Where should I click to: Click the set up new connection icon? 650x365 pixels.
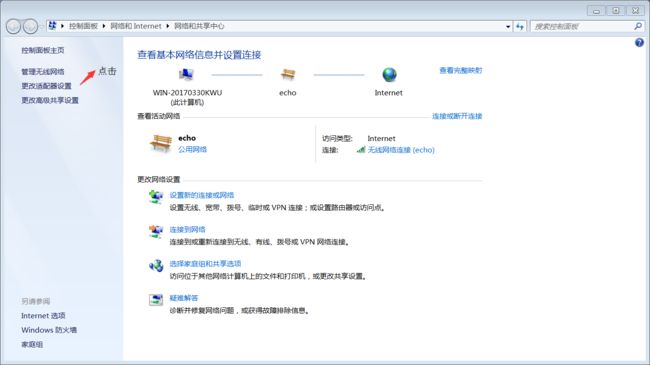click(156, 196)
